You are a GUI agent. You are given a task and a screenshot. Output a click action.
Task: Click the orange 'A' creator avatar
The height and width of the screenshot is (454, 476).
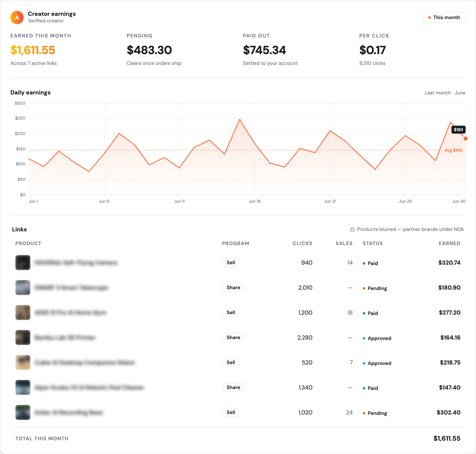click(x=17, y=17)
